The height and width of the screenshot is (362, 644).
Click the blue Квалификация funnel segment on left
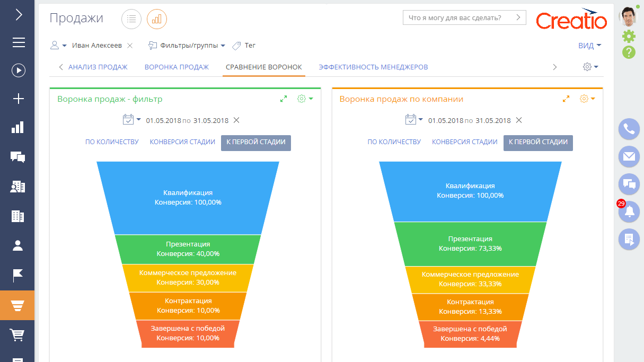point(188,198)
